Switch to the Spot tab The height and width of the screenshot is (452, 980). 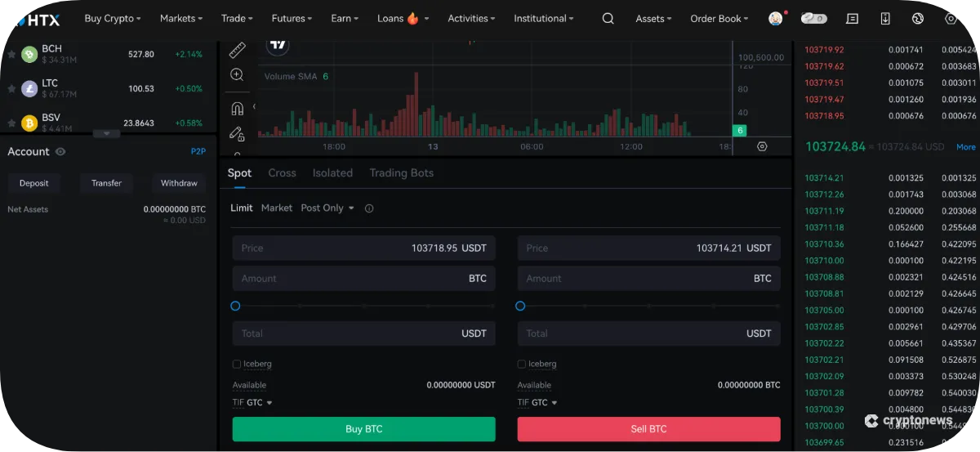[x=239, y=173]
